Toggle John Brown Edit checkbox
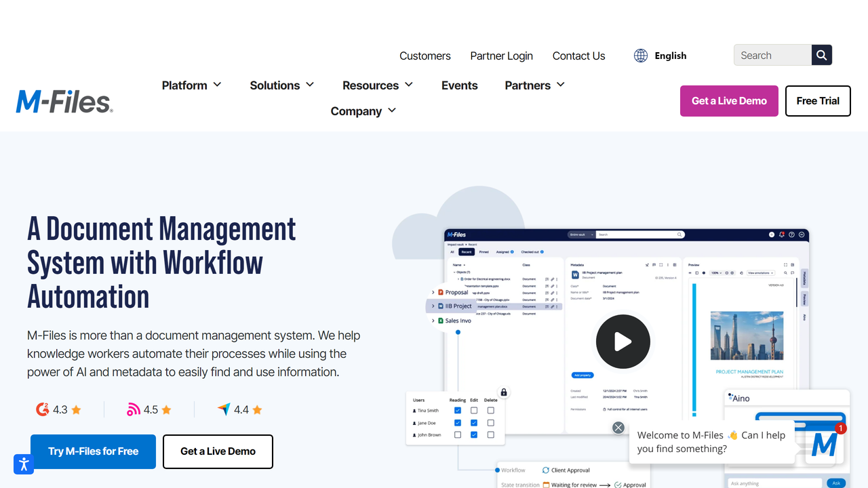868x488 pixels. 474,435
